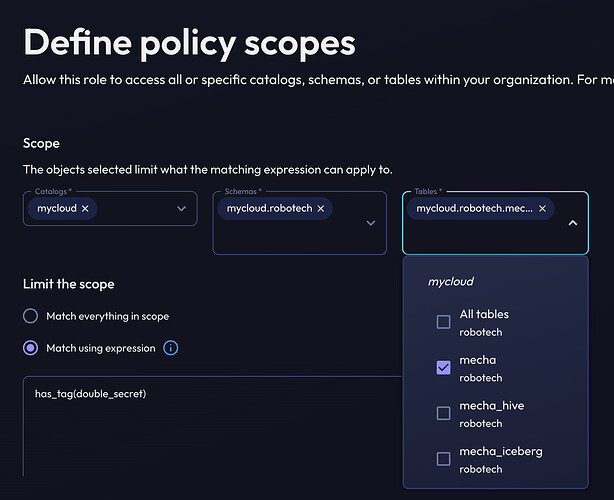Image resolution: width=614 pixels, height=500 pixels.
Task: Collapse the Tables dropdown
Action: 572,223
